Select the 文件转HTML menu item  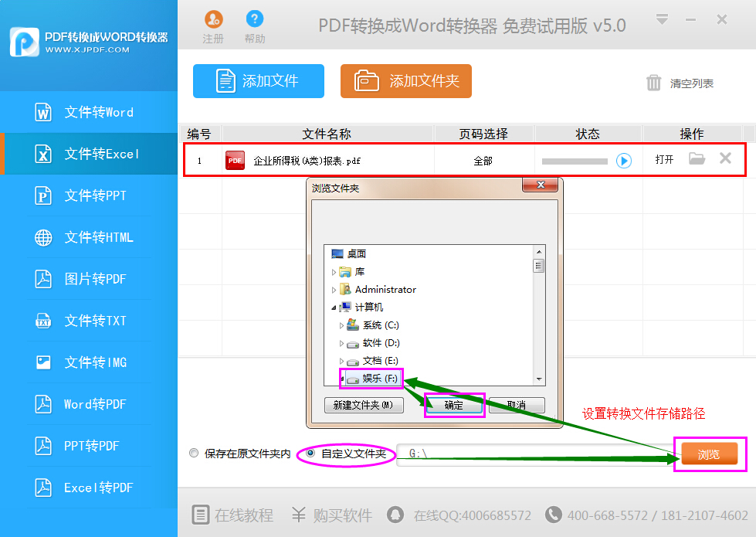[x=89, y=237]
